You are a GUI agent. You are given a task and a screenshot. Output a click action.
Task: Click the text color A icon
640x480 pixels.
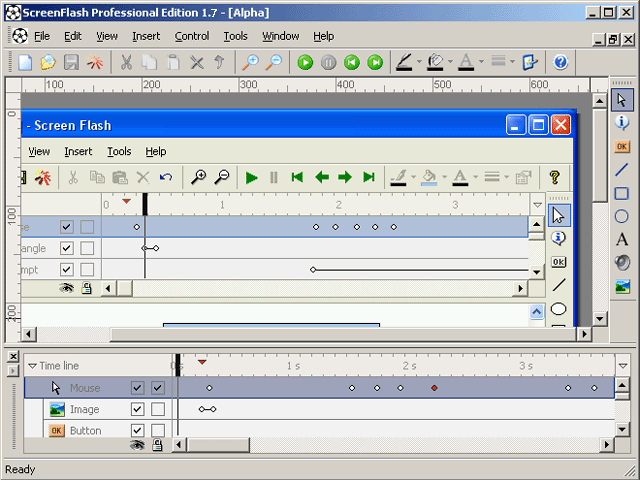point(466,62)
